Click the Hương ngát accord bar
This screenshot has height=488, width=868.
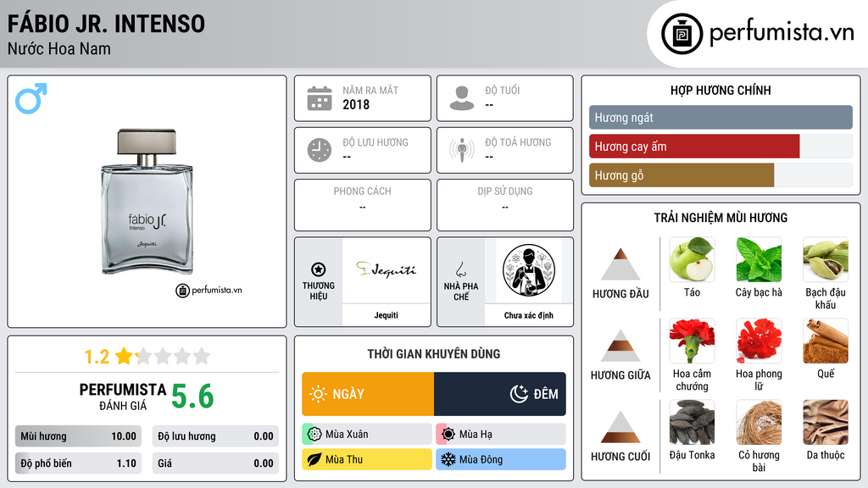point(721,117)
